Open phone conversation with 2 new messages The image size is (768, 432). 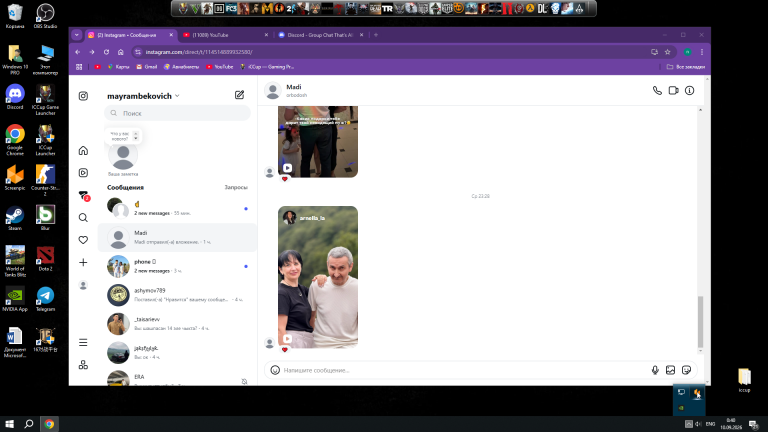click(177, 266)
